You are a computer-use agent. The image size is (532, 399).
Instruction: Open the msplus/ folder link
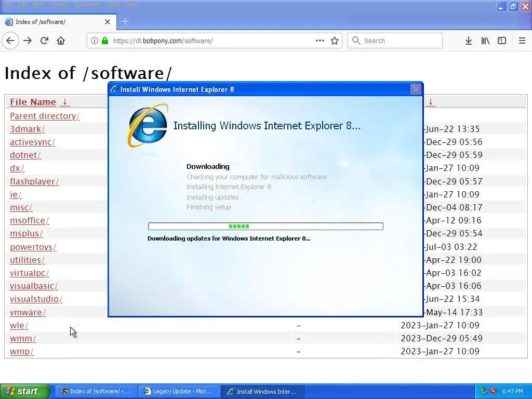tap(26, 233)
